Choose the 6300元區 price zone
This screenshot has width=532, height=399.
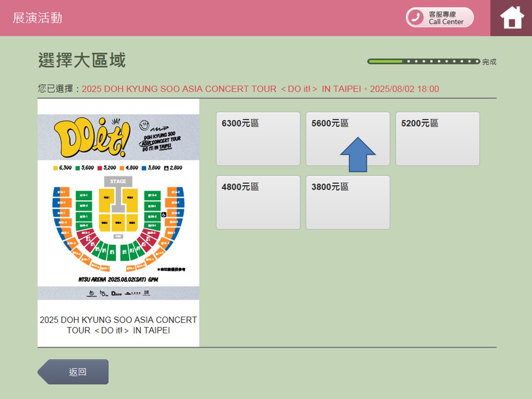(x=258, y=139)
